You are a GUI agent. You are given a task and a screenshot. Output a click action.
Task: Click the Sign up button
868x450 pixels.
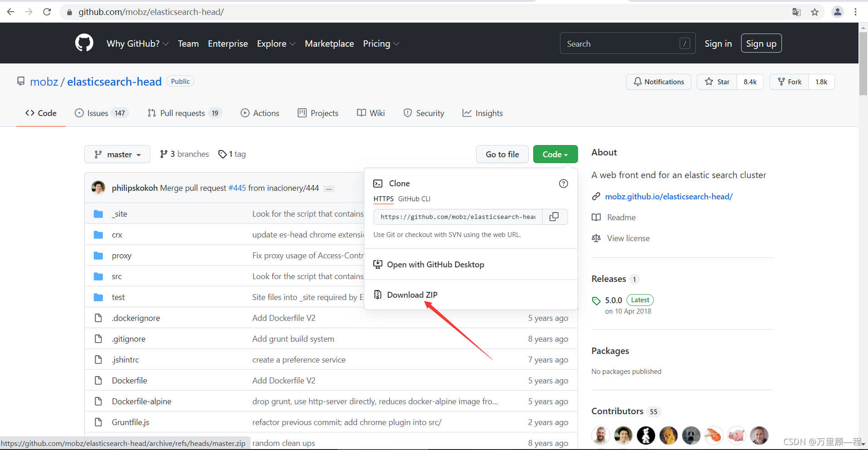[761, 44]
